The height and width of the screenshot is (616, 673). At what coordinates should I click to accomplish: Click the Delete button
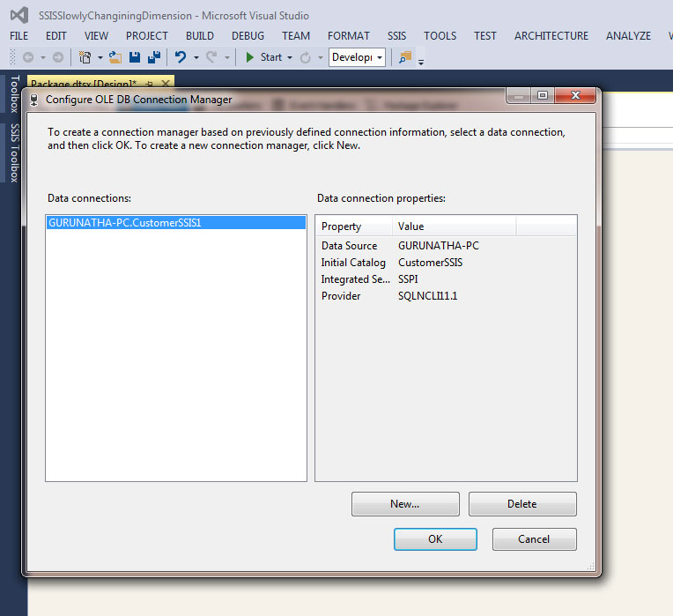[522, 503]
